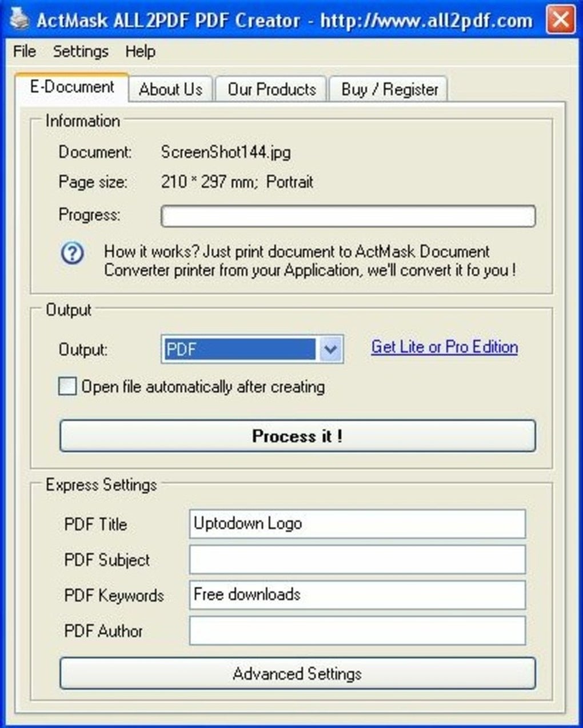Open the Output format dropdown
Viewport: 583px width, 728px height.
[x=251, y=349]
